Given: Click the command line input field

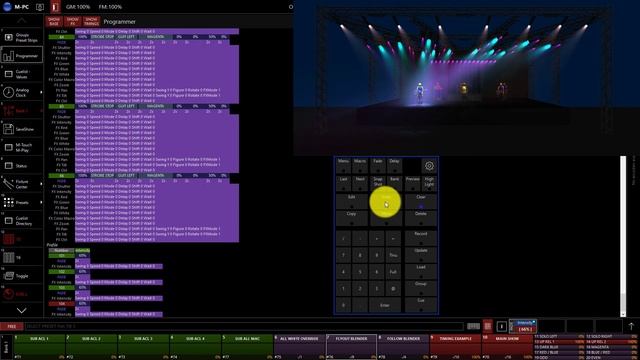Looking at the screenshot, I should (244, 326).
